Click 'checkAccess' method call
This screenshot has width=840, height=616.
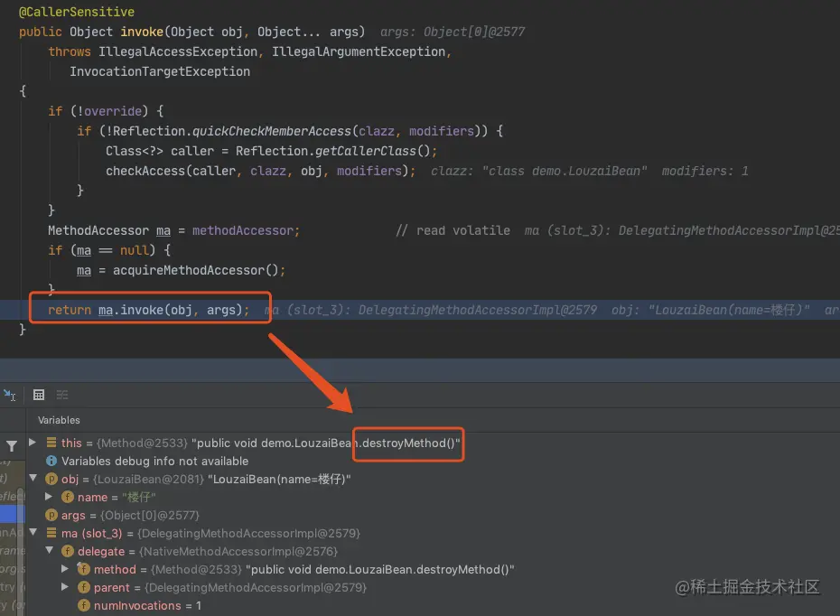pos(145,171)
